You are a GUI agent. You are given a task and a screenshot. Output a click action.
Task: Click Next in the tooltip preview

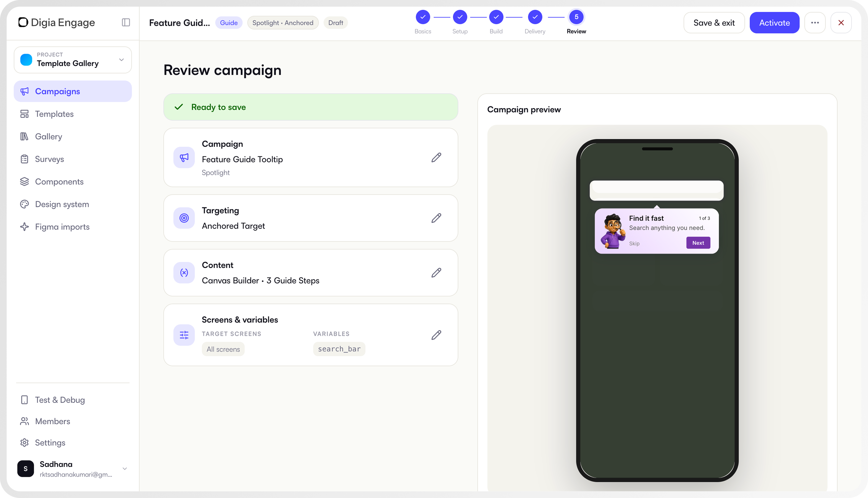click(x=698, y=243)
